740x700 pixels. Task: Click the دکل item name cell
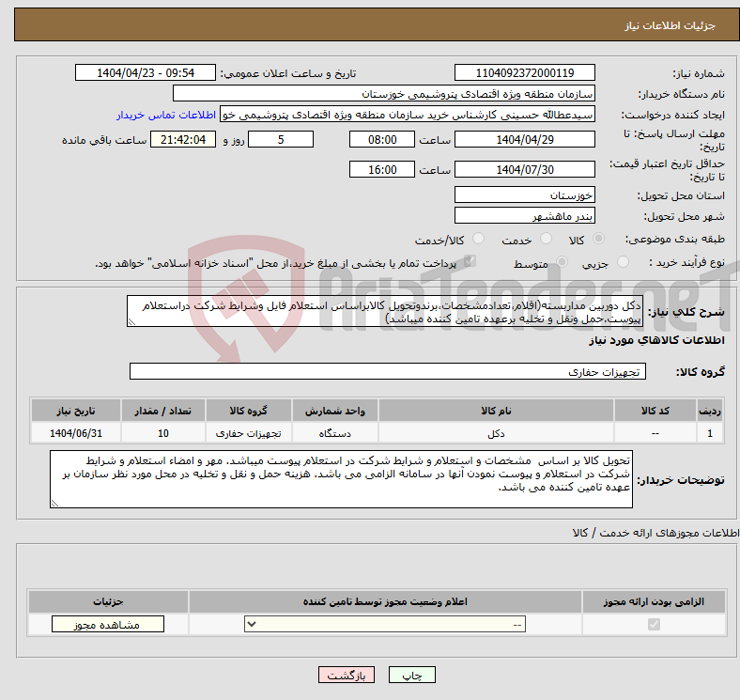point(496,433)
